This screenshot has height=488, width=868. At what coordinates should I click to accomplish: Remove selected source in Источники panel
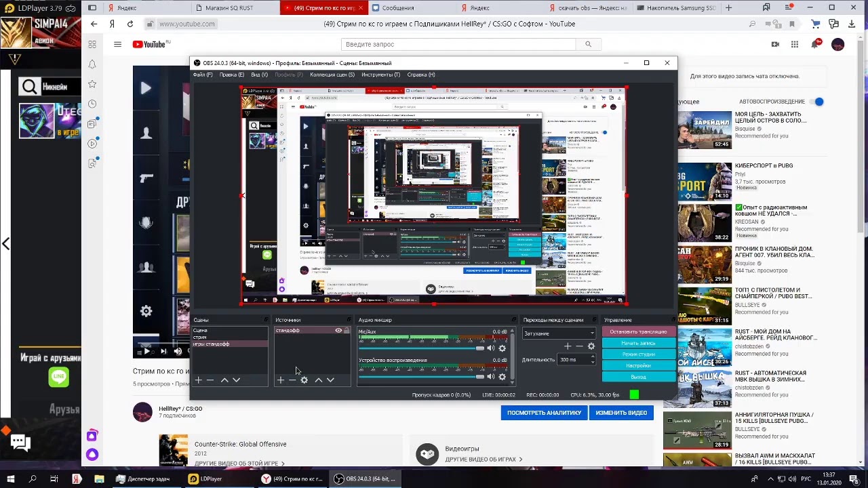(x=292, y=380)
